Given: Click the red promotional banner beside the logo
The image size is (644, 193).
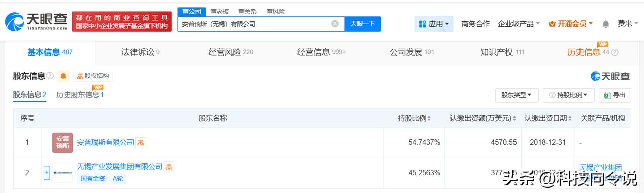Looking at the screenshot, I should click(x=121, y=21).
